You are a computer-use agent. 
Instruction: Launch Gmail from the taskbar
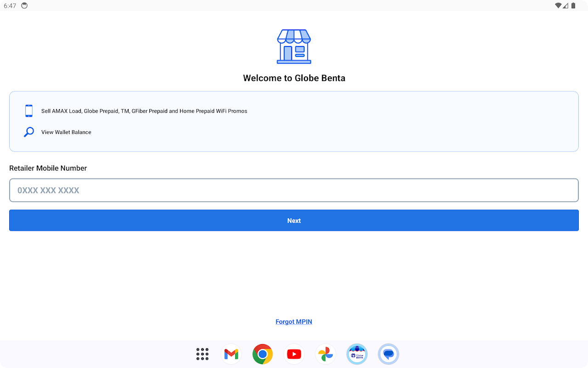232,354
